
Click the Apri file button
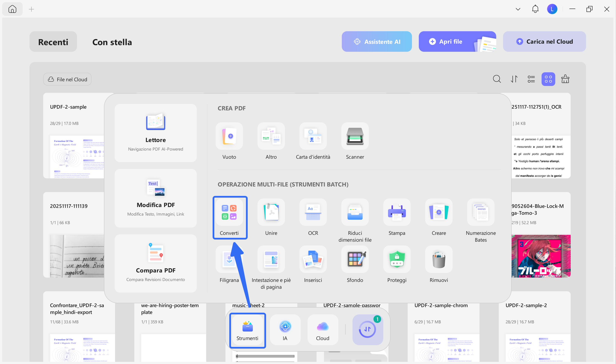point(457,41)
